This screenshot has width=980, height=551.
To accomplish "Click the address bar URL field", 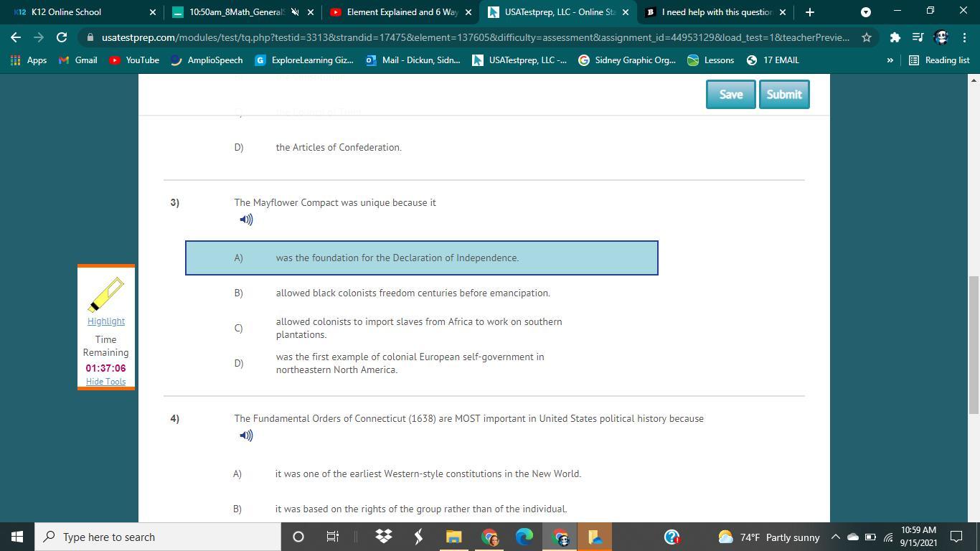I will (476, 37).
